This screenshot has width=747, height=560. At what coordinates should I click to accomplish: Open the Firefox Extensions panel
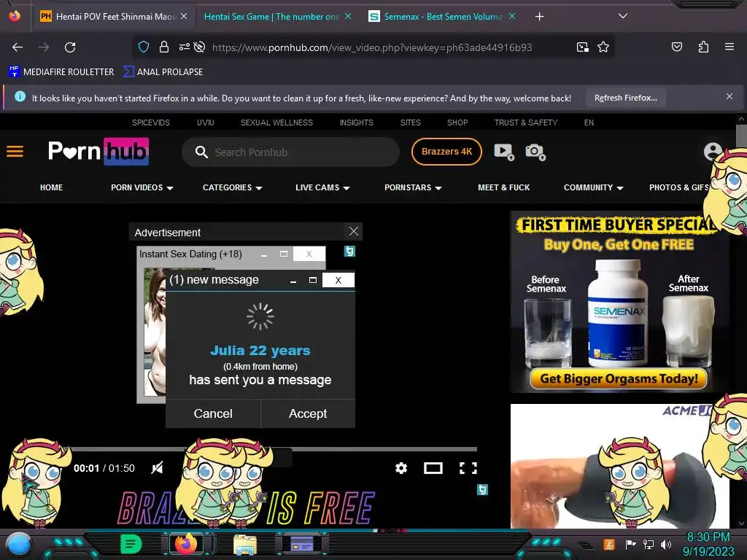tap(703, 47)
